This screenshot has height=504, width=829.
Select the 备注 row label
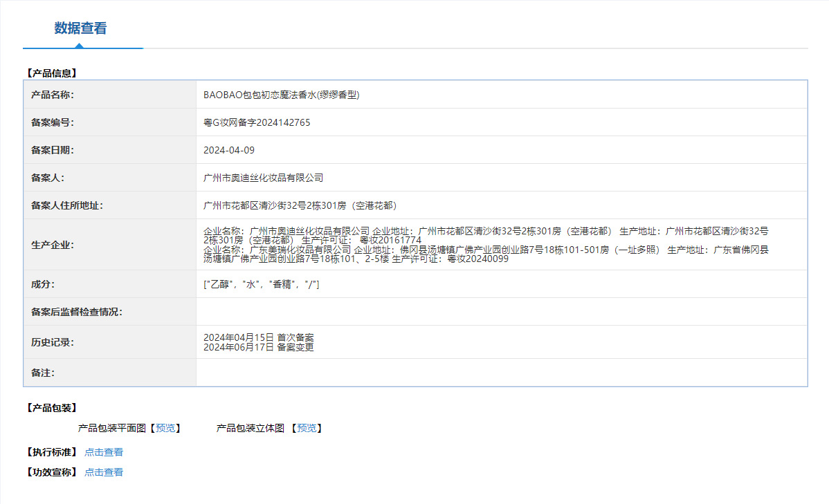pyautogui.click(x=43, y=373)
